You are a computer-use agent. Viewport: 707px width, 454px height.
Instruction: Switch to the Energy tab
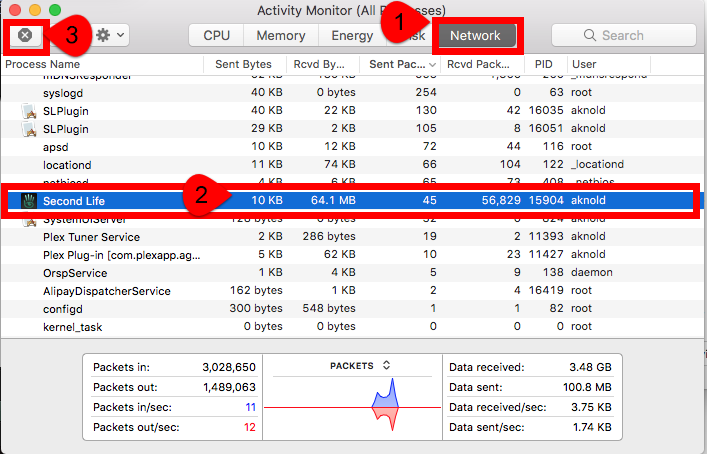point(352,36)
